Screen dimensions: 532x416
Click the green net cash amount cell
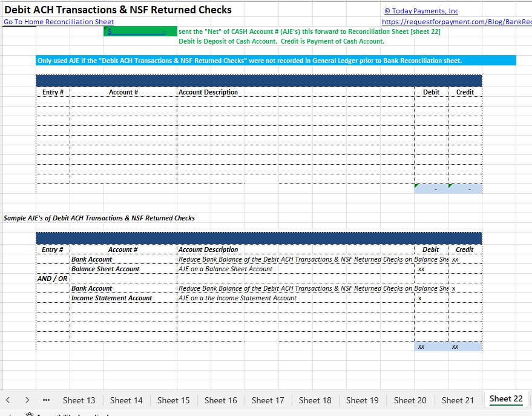click(140, 31)
